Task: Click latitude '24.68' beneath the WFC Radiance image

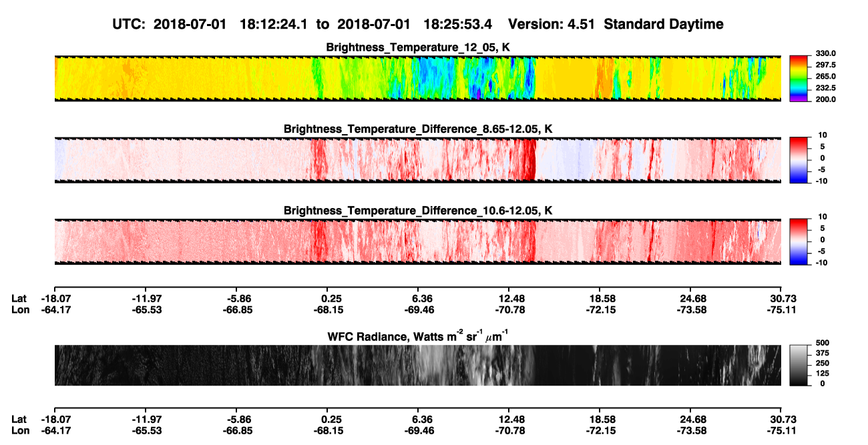Action: [x=692, y=419]
